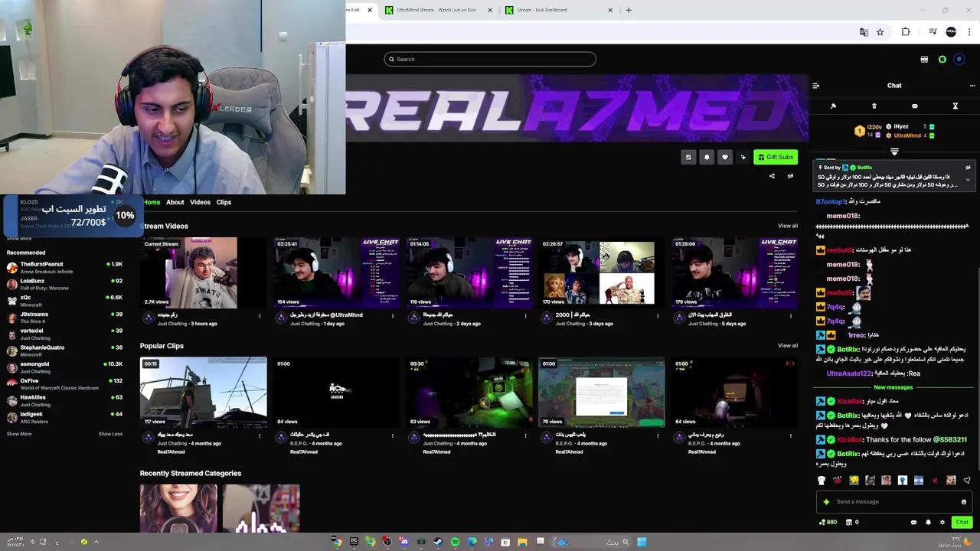The image size is (980, 551).
Task: Open the Clips channel tab
Action: click(224, 202)
